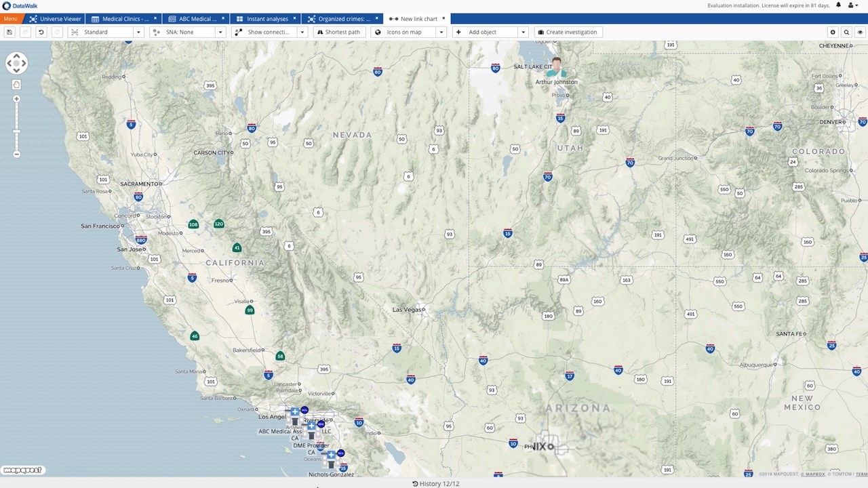This screenshot has width=868, height=488.
Task: Click the map pan compass control
Action: (16, 63)
